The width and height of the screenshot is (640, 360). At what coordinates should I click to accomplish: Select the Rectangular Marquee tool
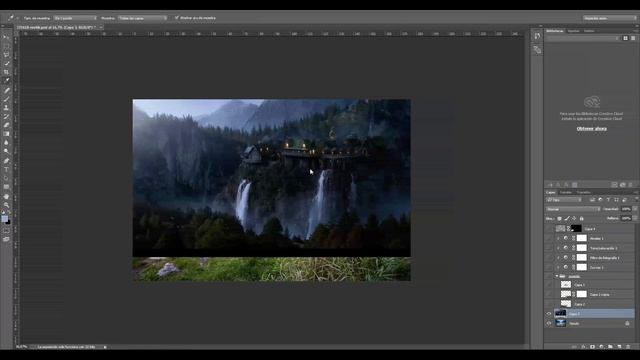pyautogui.click(x=6, y=46)
